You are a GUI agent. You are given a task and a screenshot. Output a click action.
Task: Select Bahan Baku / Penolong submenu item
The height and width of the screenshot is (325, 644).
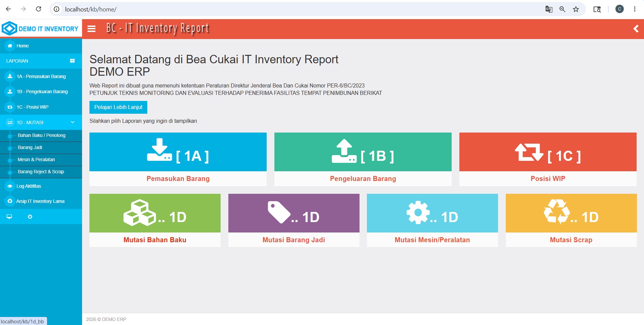coord(41,135)
